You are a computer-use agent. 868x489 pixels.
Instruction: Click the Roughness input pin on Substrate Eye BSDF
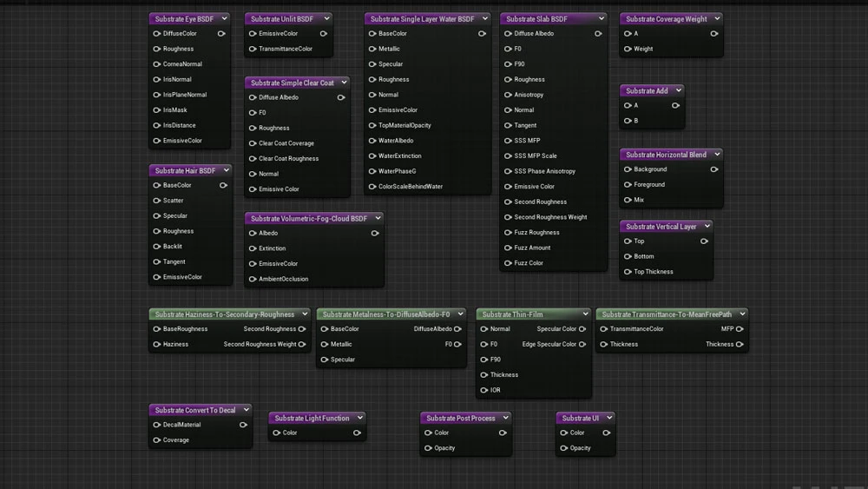(x=156, y=50)
